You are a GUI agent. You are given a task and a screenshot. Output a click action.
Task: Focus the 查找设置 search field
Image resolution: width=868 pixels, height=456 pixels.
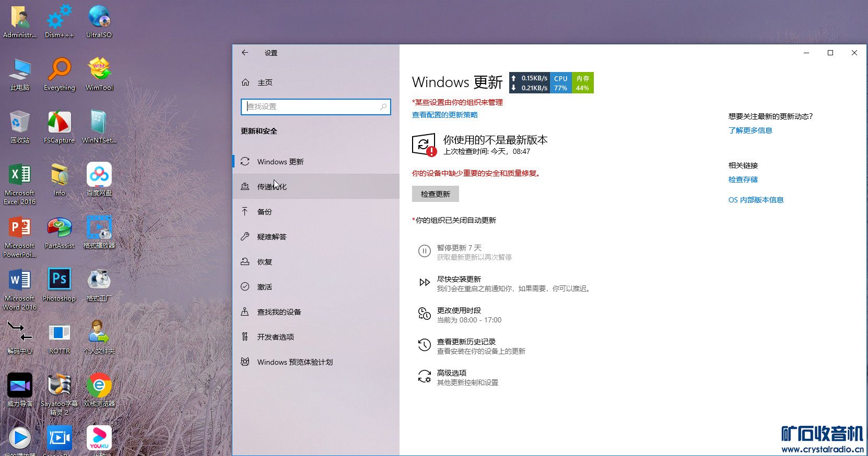pos(316,107)
